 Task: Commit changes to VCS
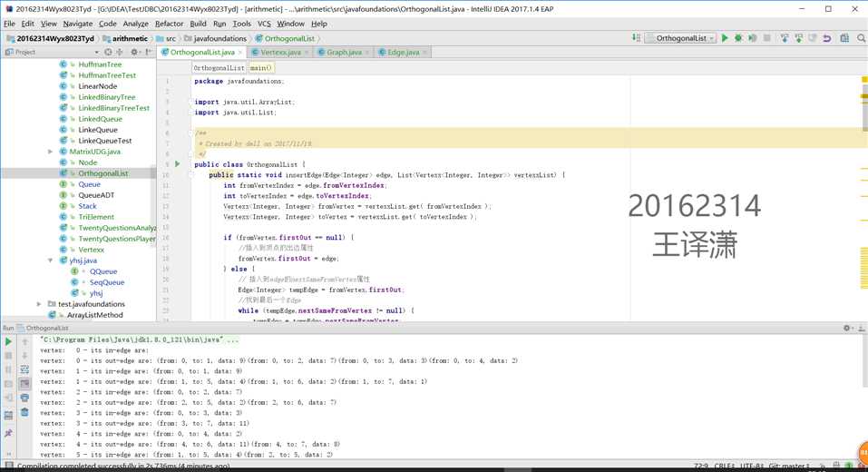(798, 38)
